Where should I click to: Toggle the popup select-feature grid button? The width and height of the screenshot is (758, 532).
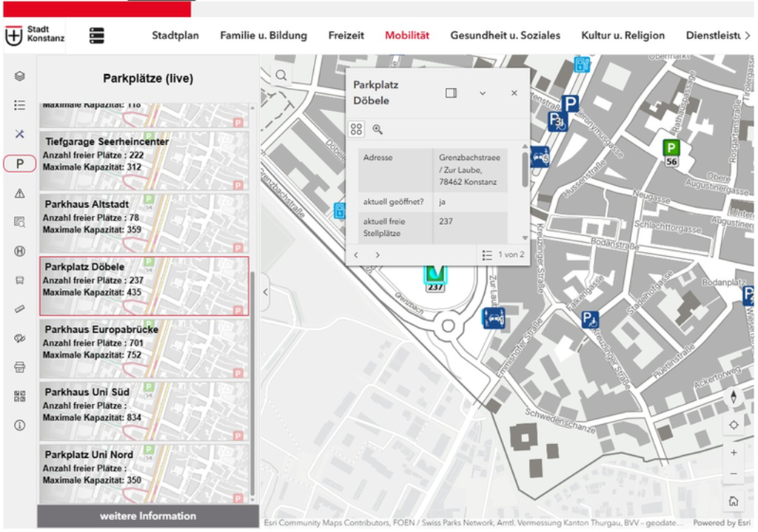point(357,129)
